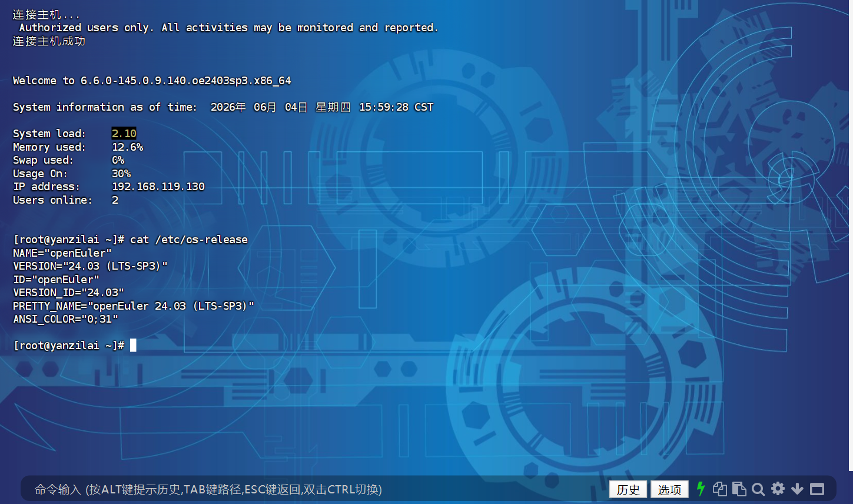
Task: Open terminal settings via the gear icon
Action: (778, 489)
